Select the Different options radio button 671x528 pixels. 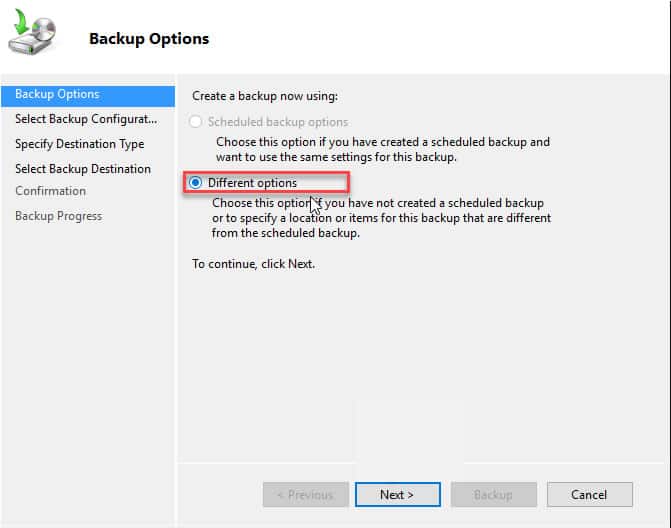[x=196, y=183]
